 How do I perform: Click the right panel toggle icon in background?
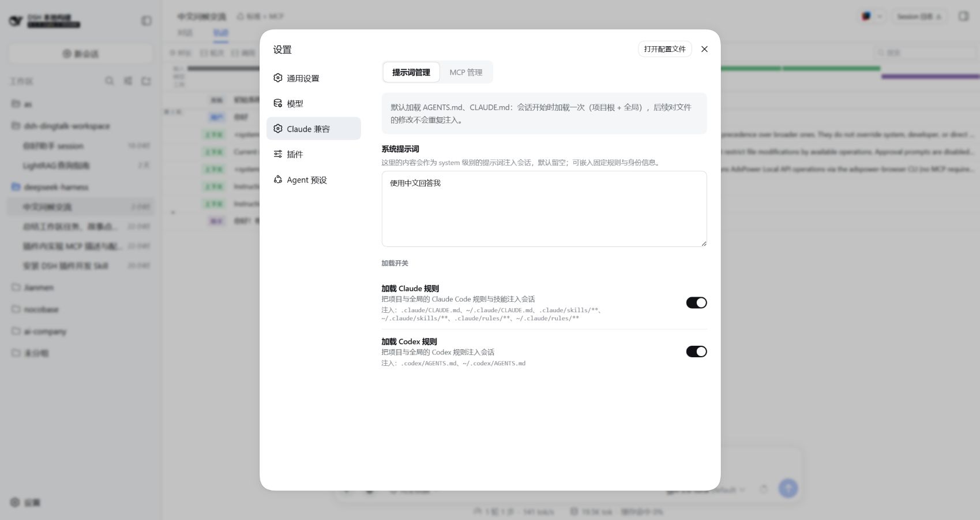pos(963,16)
